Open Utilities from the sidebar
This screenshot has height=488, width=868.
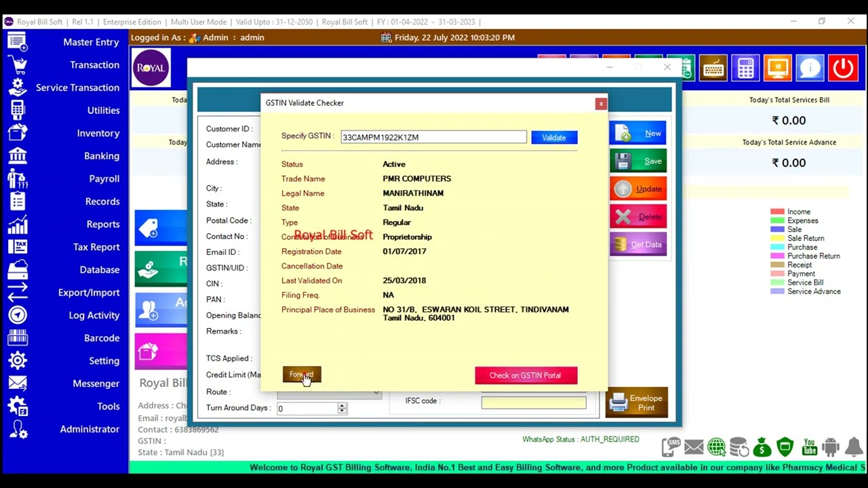tap(103, 110)
